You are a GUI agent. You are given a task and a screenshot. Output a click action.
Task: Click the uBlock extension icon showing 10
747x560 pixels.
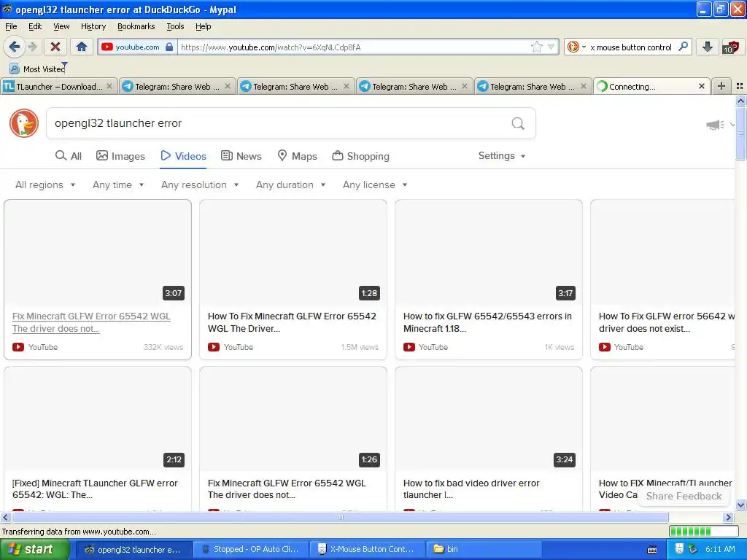pos(730,47)
